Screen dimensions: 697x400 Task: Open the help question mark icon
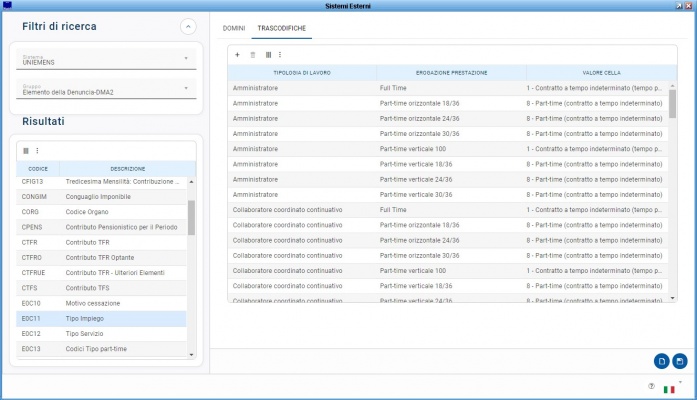(x=651, y=387)
